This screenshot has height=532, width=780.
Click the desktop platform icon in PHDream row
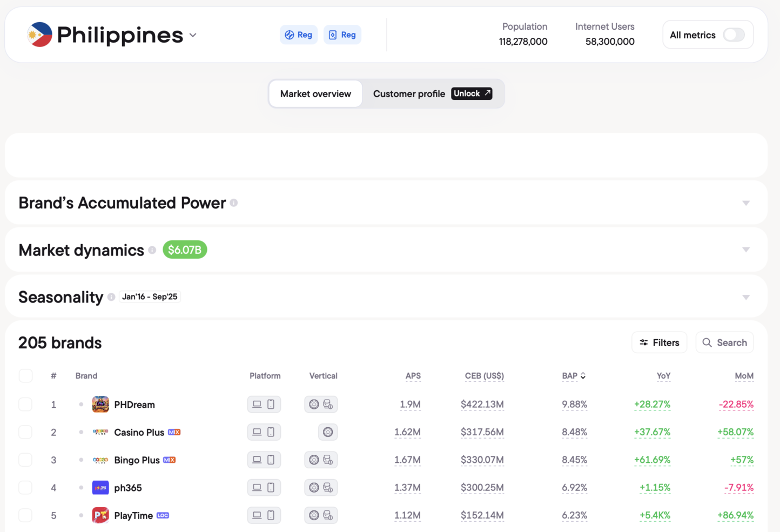(257, 405)
